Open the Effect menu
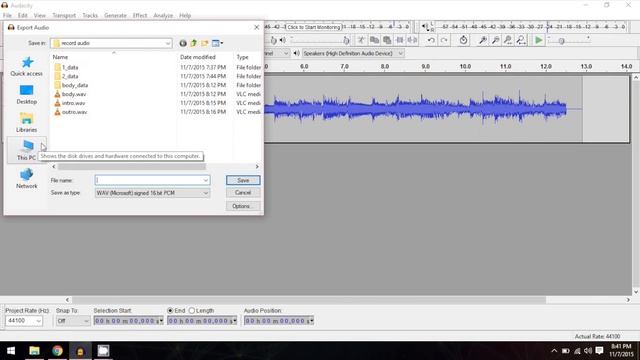This screenshot has height=360, width=640. [140, 16]
